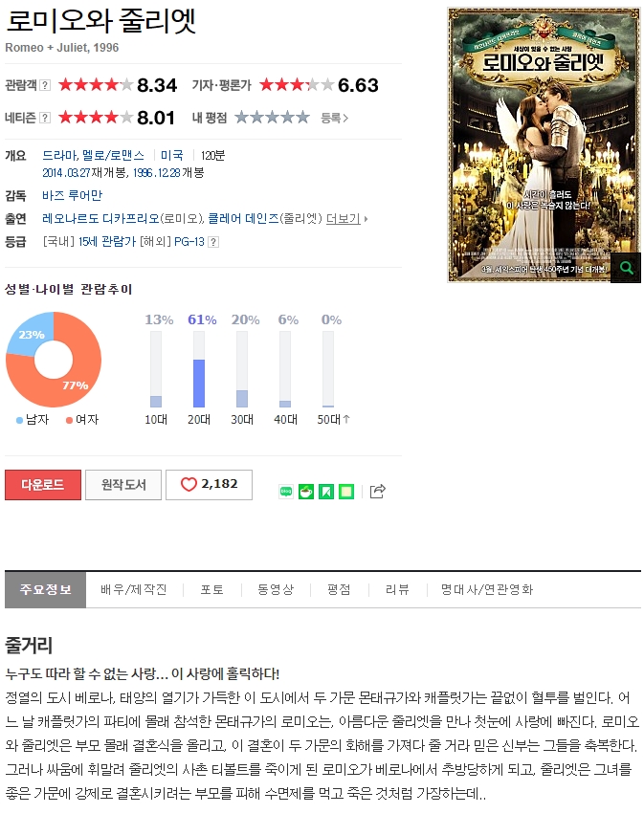Open the 포토 tab
This screenshot has height=814, width=644.
click(x=211, y=590)
